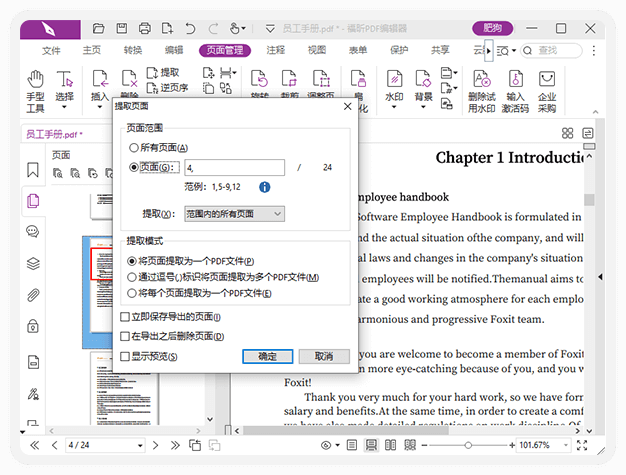This screenshot has height=475, width=626.
Task: Open the File (文件) menu tab
Action: pyautogui.click(x=51, y=50)
